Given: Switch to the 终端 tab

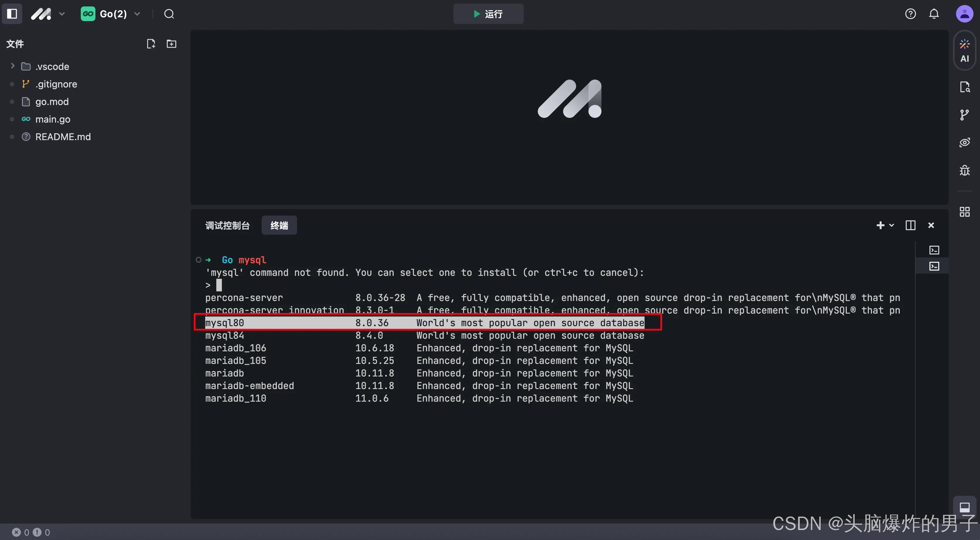Looking at the screenshot, I should pos(279,225).
